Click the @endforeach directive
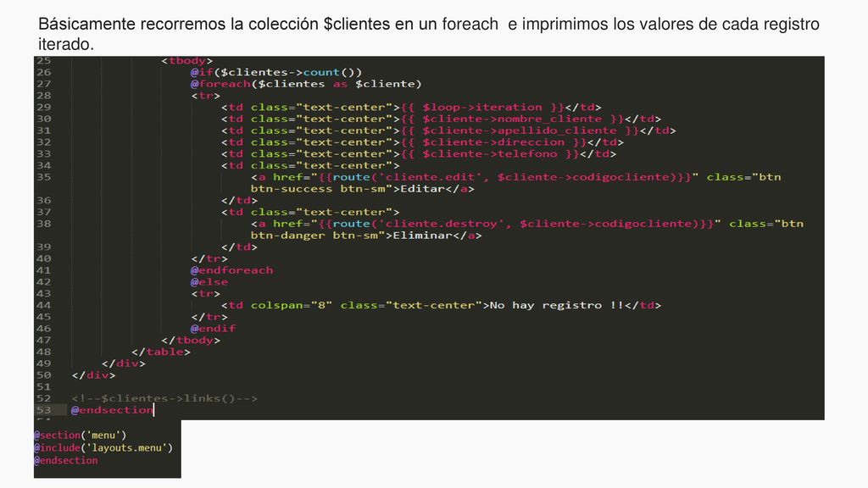 pyautogui.click(x=232, y=270)
